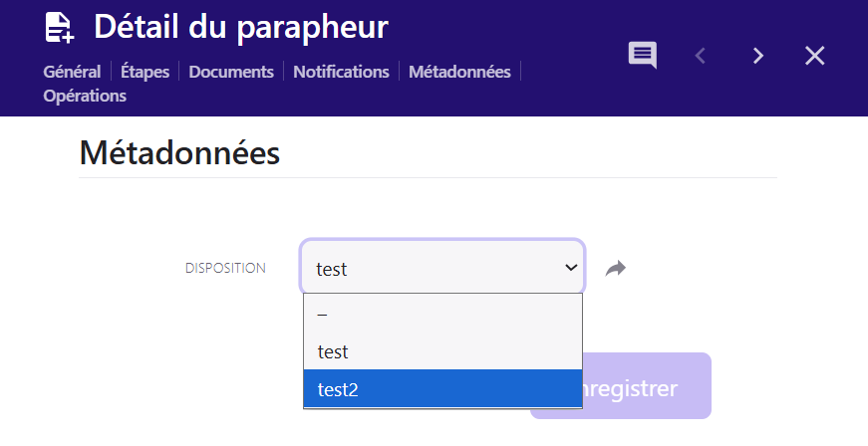
Task: Select the "test" option in the dropdown list
Action: pos(442,351)
